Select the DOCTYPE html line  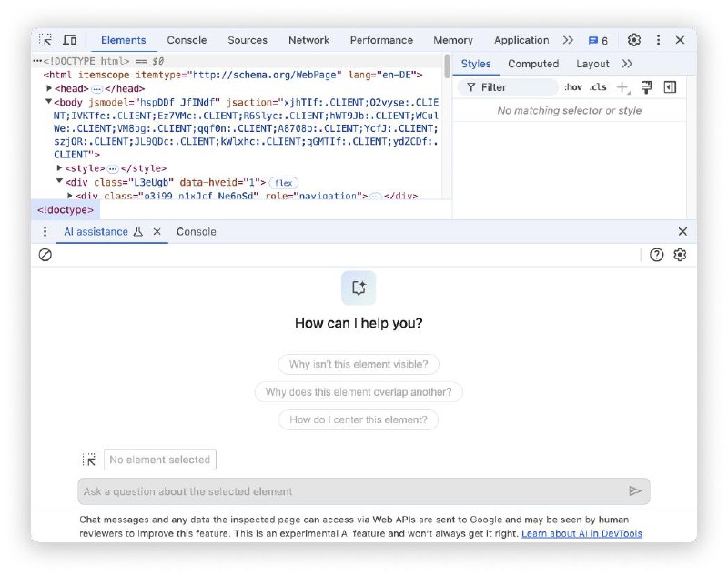point(86,61)
